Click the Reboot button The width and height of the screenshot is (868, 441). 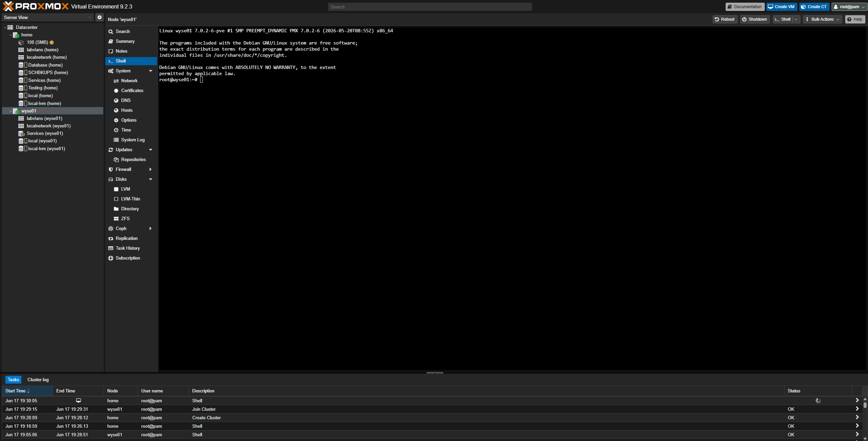coord(725,19)
